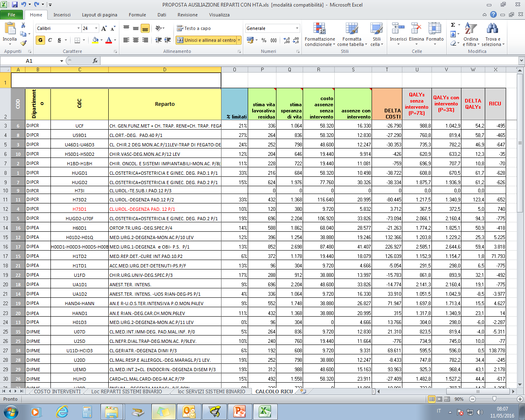This screenshot has height=420, width=525.
Task: Apply the percent style icon
Action: coord(264,40)
